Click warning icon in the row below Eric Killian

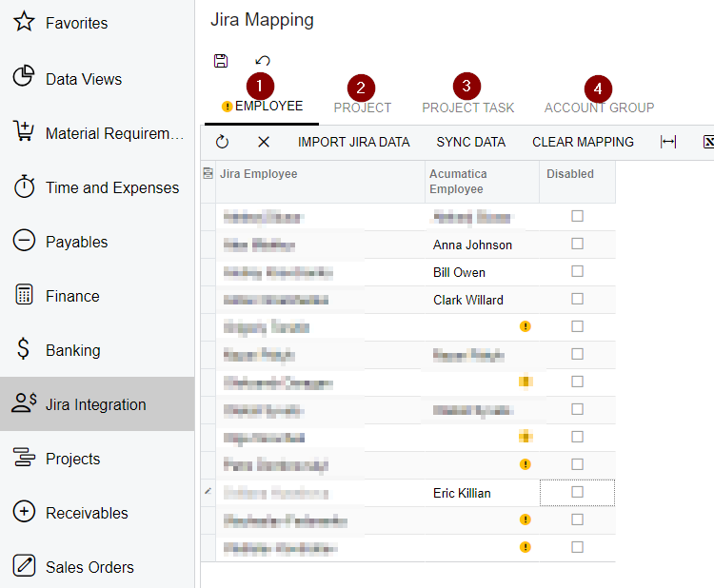pos(525,519)
